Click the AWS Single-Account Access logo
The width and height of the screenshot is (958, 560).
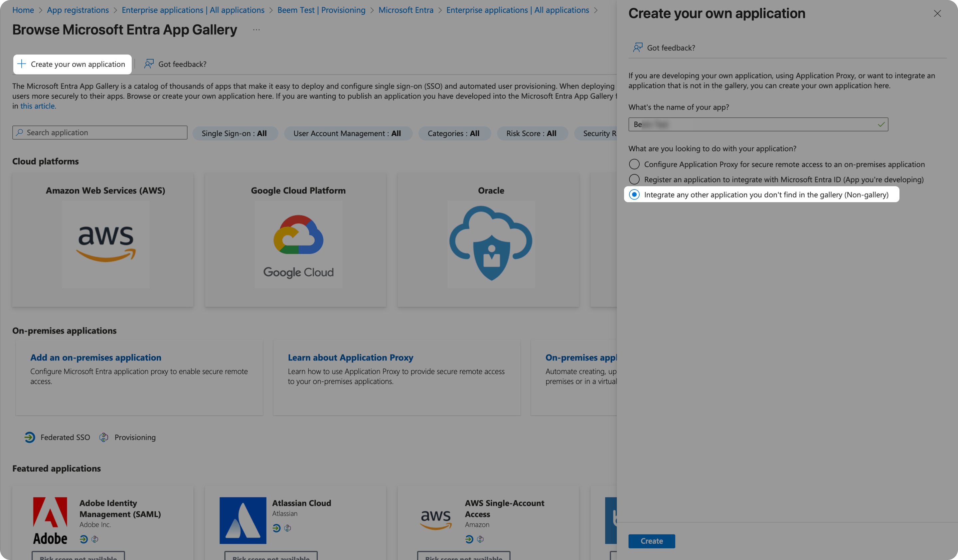(x=436, y=520)
